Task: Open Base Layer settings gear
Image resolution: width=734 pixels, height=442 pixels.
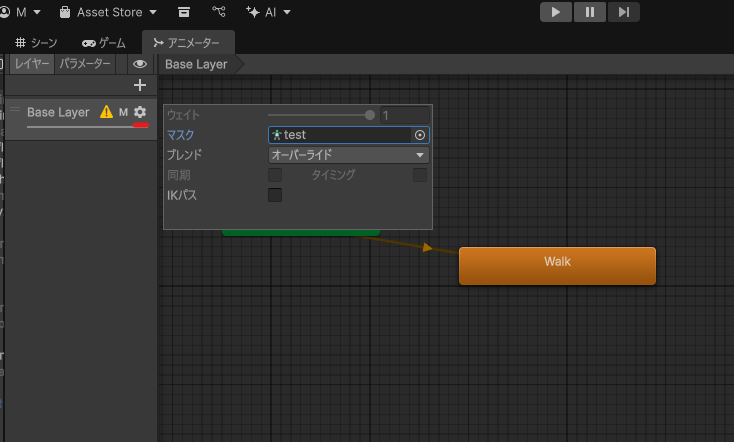Action: coord(140,112)
